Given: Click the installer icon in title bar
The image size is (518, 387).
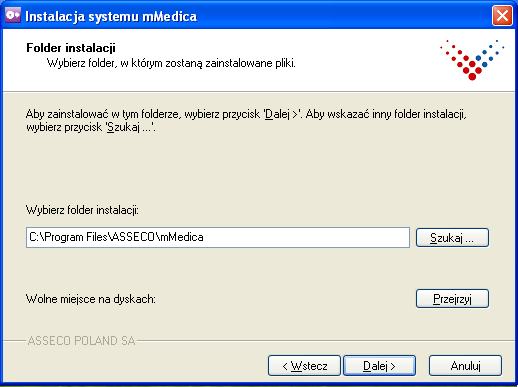Looking at the screenshot, I should tap(13, 15).
